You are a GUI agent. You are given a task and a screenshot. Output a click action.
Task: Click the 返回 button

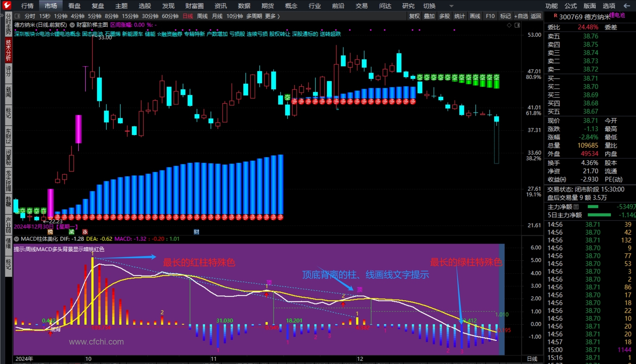click(536, 16)
